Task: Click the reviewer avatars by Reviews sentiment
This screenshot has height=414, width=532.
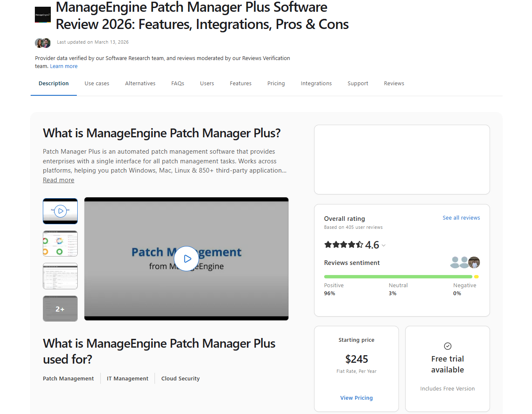Action: (465, 262)
